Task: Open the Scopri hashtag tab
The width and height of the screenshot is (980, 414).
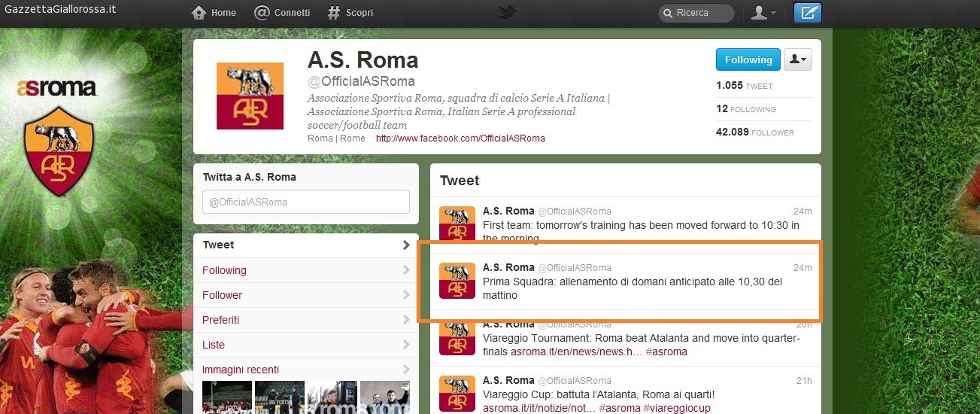Action: pos(350,13)
